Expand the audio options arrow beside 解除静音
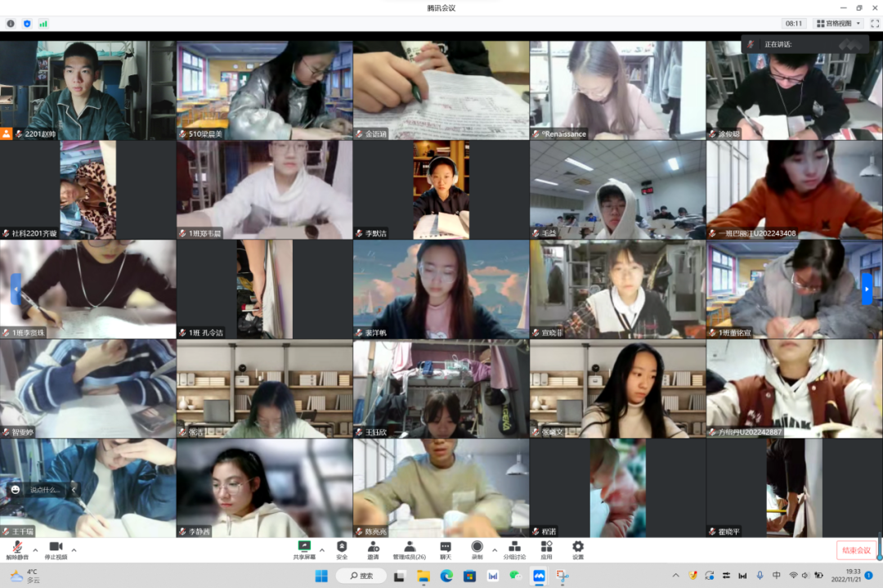This screenshot has height=588, width=883. pos(35,550)
